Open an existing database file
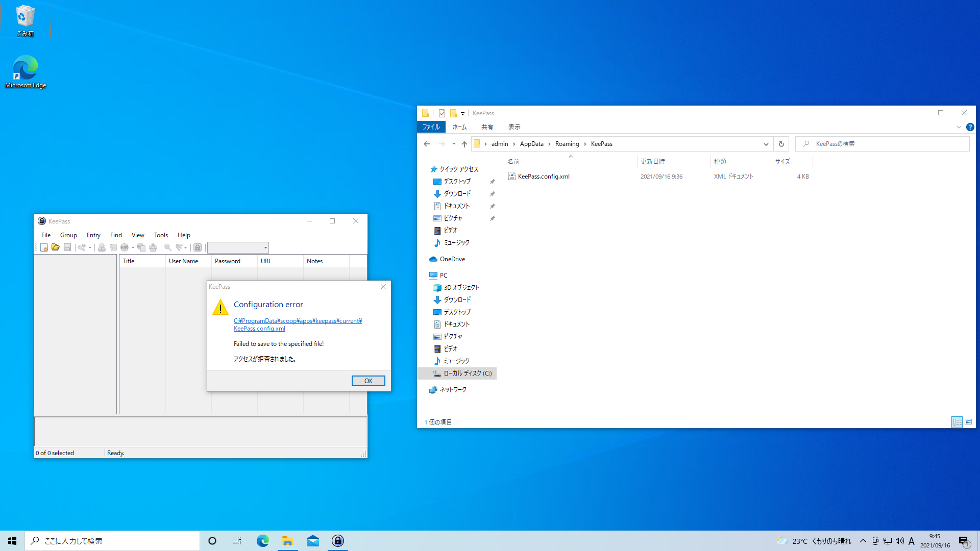This screenshot has width=980, height=551. (x=55, y=247)
